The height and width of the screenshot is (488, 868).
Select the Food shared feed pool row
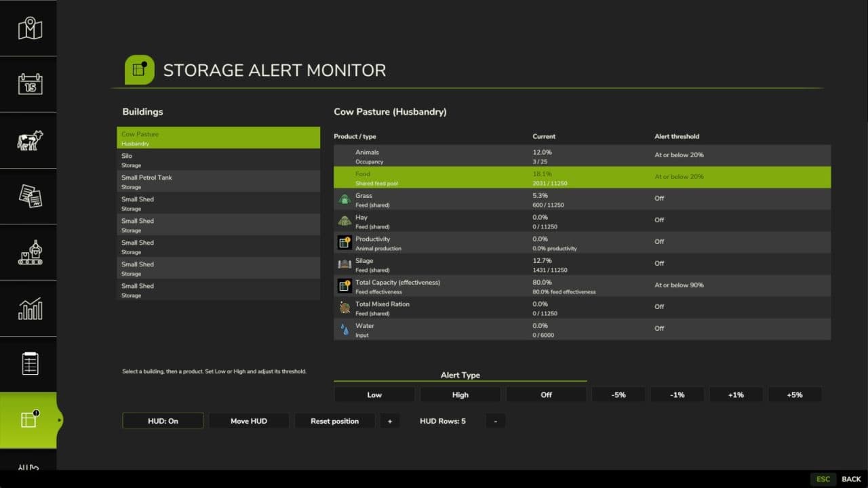coord(582,178)
